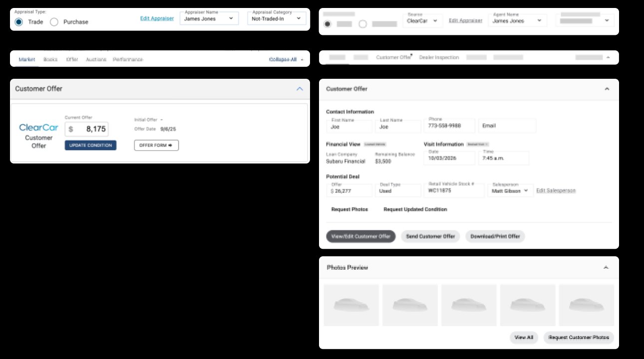Choose the selected radio in the Source dropdown's row
Image resolution: width=644 pixels, height=359 pixels.
327,24
